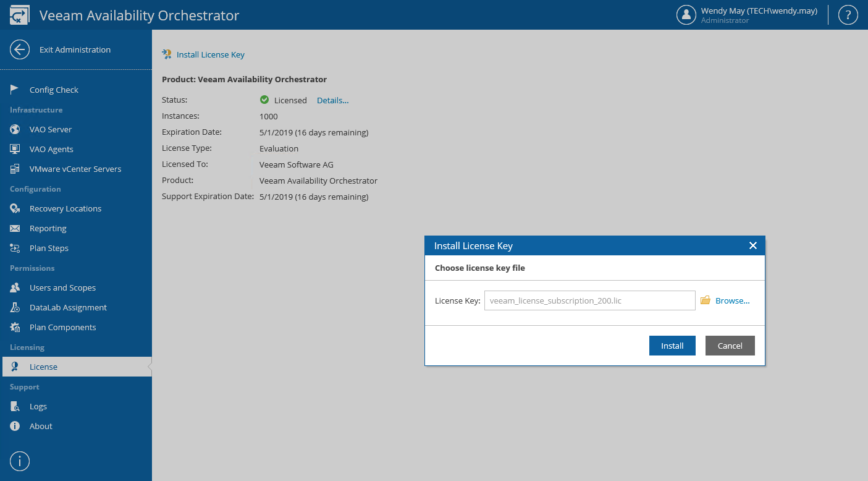The image size is (868, 481).
Task: Click the About info icon in sidebar
Action: [x=15, y=426]
